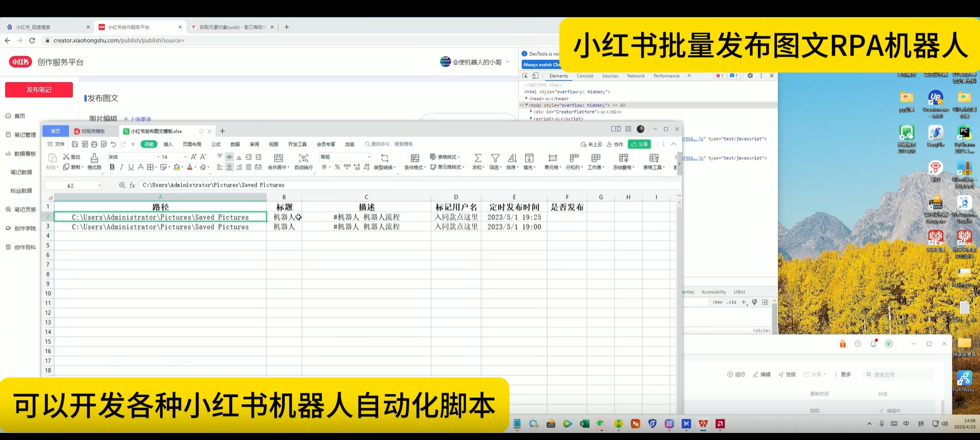Toggle DevTools device toolbar icon
Image resolution: width=980 pixels, height=440 pixels.
click(535, 76)
